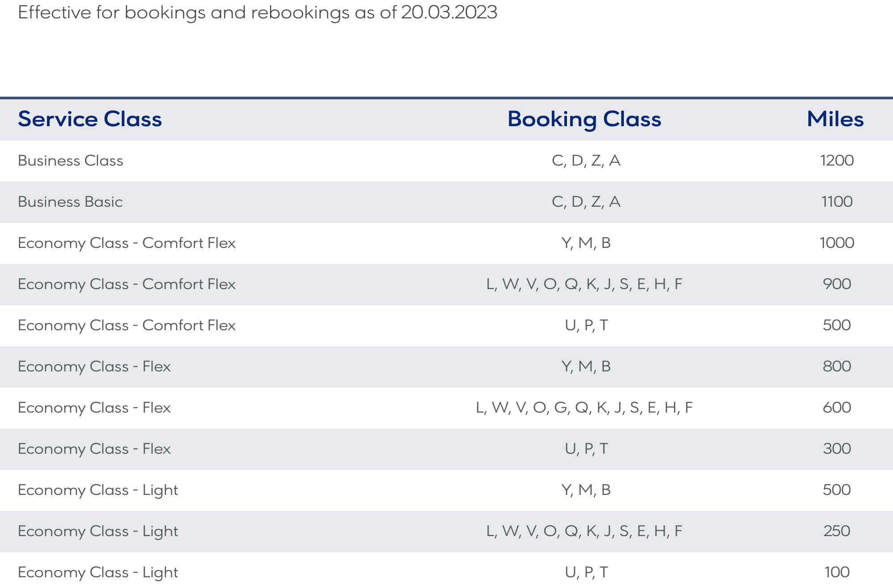Select the Business Basic row label
The height and width of the screenshot is (588, 893).
(70, 202)
